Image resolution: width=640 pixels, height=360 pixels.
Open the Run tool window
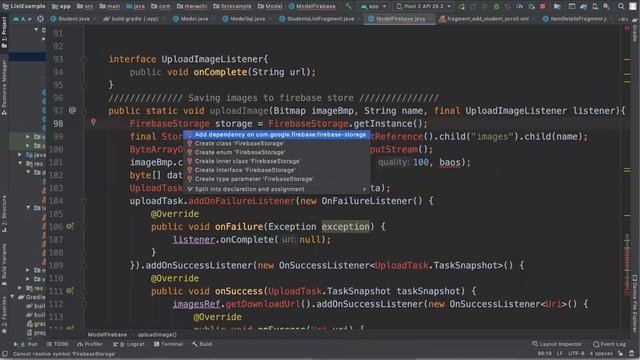click(26, 344)
